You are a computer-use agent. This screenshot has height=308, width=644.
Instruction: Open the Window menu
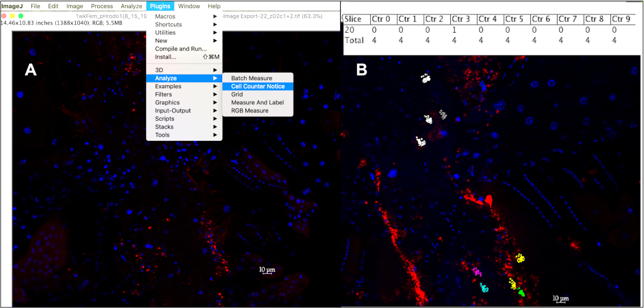click(x=189, y=6)
